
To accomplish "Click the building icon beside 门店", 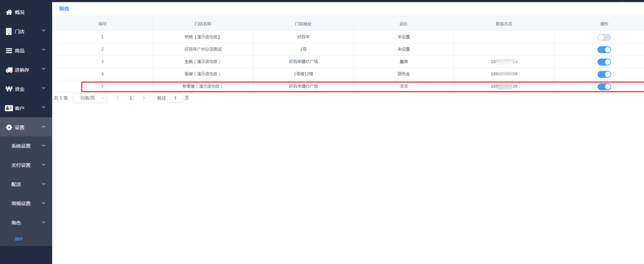I will coord(9,32).
